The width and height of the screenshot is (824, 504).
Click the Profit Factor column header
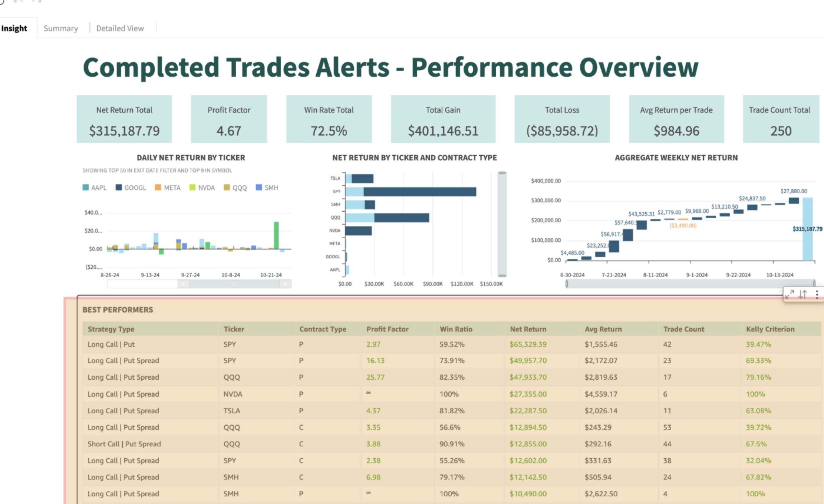[x=387, y=329]
